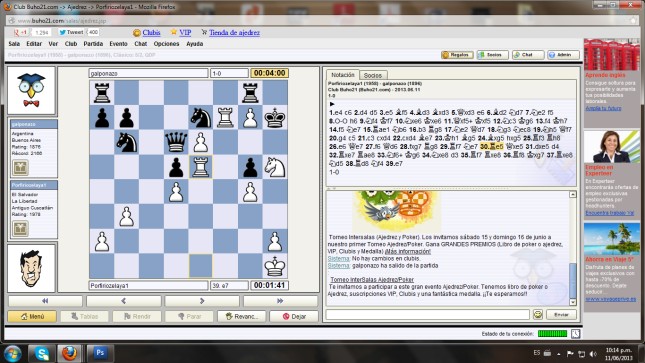Viewport: 645px width, 363px height.
Task: Advance one move forward in game
Action: pyautogui.click(x=202, y=301)
